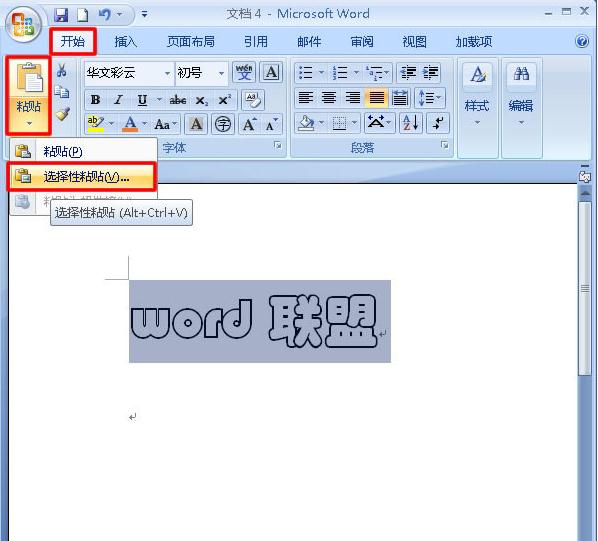598x541 pixels.
Task: Toggle strikethrough abc formatting
Action: 178,100
